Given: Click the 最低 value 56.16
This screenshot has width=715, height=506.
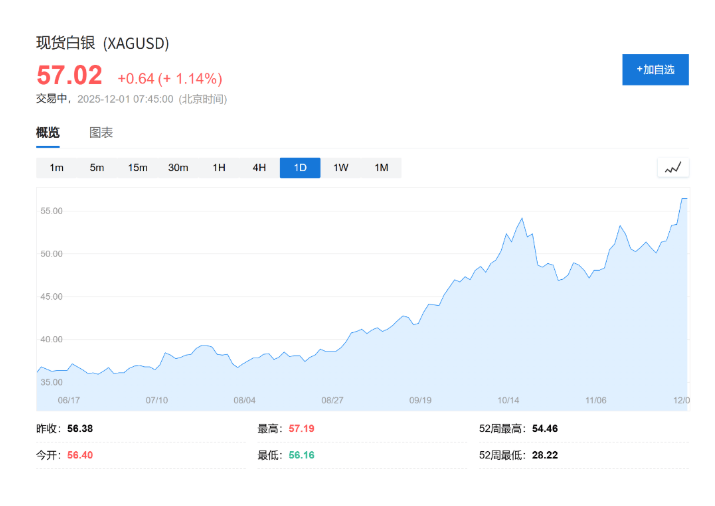Looking at the screenshot, I should pyautogui.click(x=301, y=454).
